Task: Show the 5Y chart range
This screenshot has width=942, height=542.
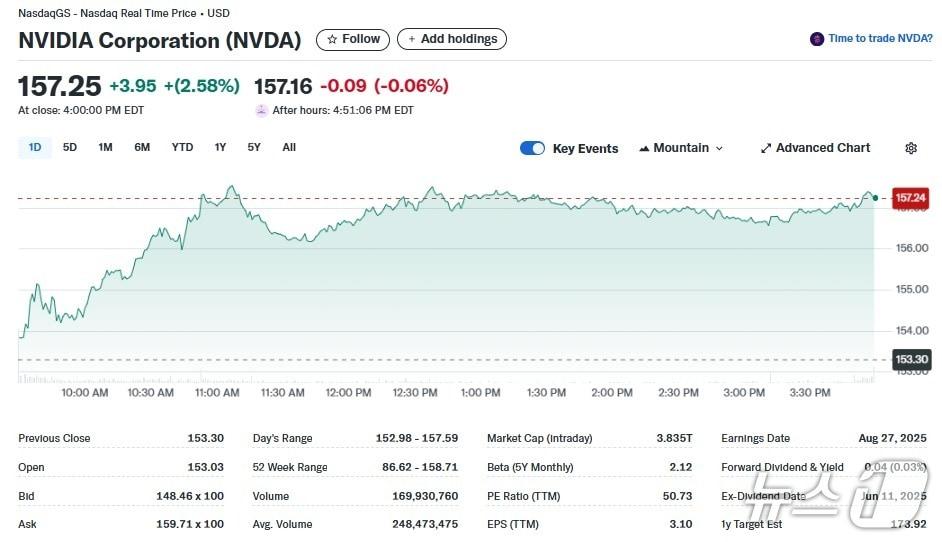Action: (x=254, y=148)
